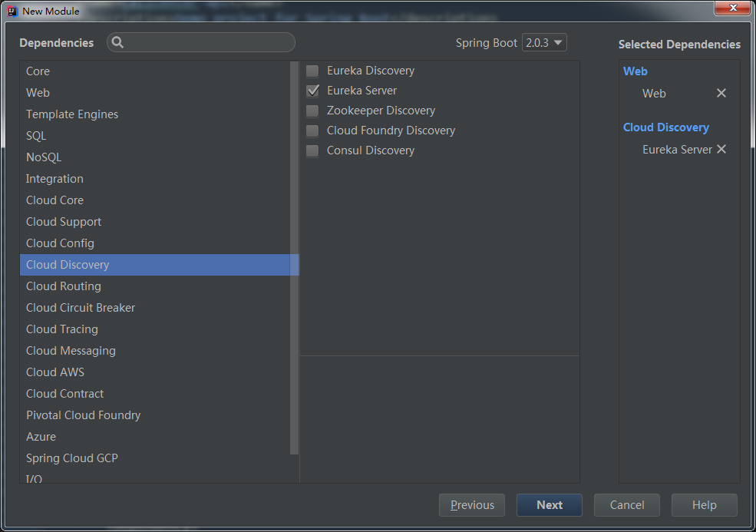This screenshot has height=532, width=756.
Task: Click Cloud Discovery heading in Selected Dependencies
Action: click(666, 127)
